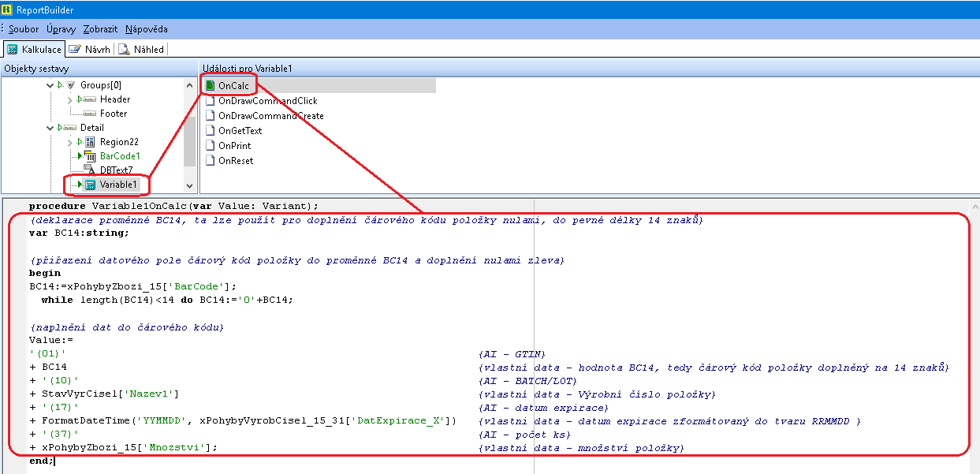Select the OnReset event in list

click(236, 161)
